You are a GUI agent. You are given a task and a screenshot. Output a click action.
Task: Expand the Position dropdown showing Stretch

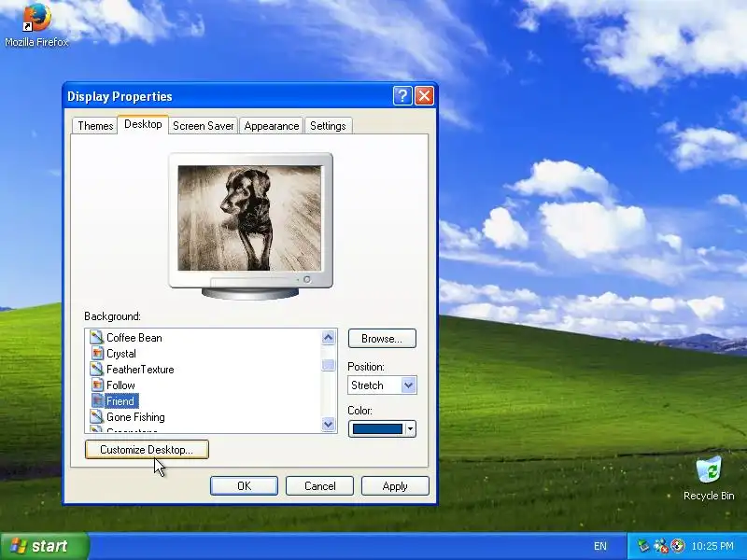408,385
